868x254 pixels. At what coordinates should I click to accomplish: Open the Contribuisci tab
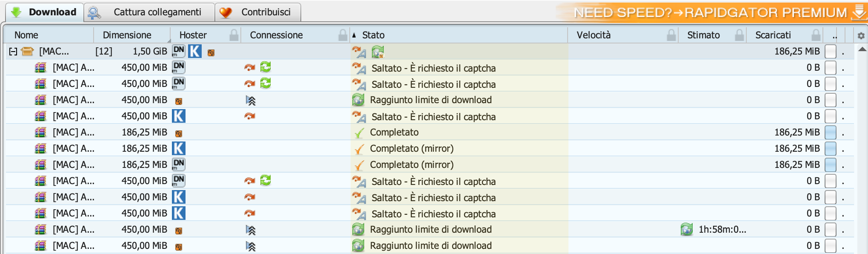coord(258,12)
